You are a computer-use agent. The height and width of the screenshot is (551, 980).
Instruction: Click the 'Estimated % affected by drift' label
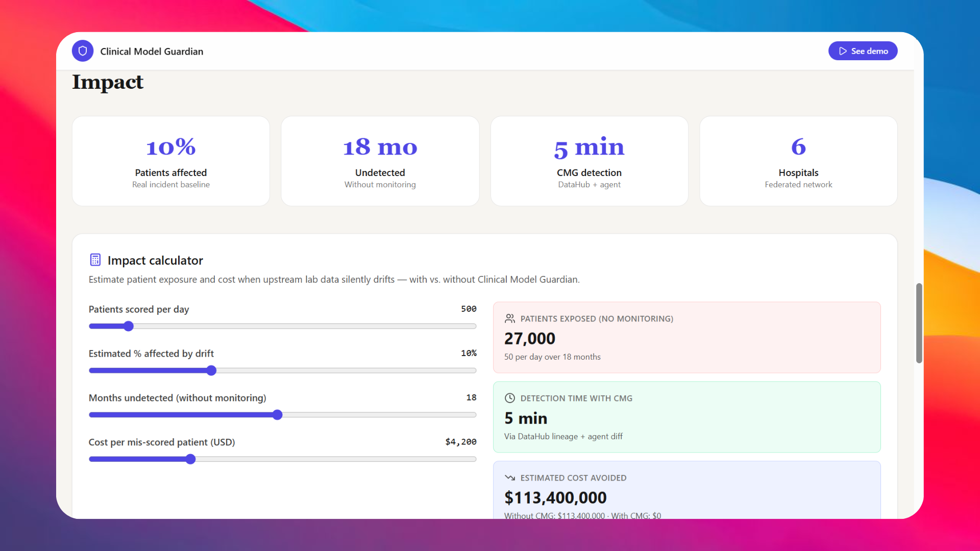(x=151, y=354)
